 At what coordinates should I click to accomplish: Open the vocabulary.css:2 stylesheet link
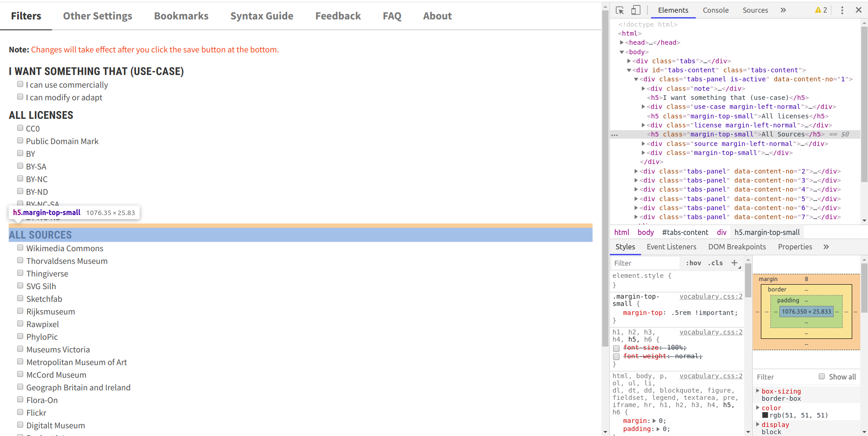711,296
